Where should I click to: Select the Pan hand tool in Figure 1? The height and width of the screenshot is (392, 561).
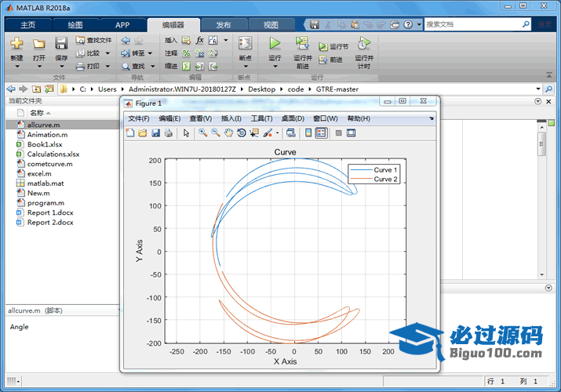click(x=228, y=133)
